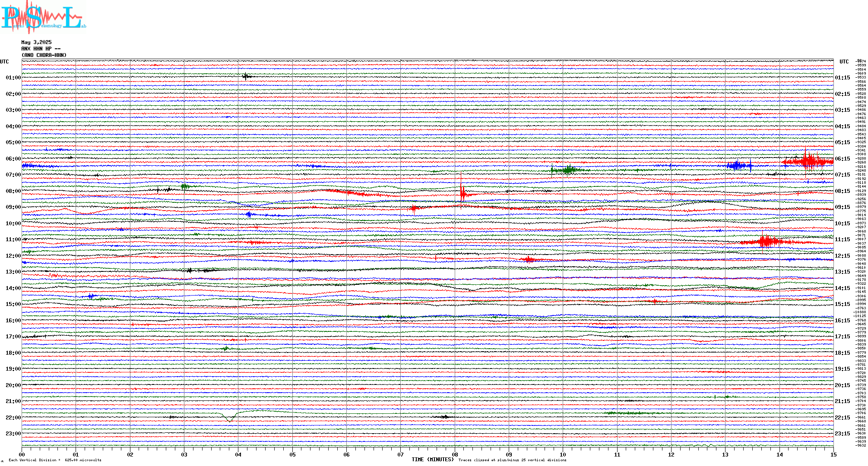Click the '22:00' hour label

13,418
